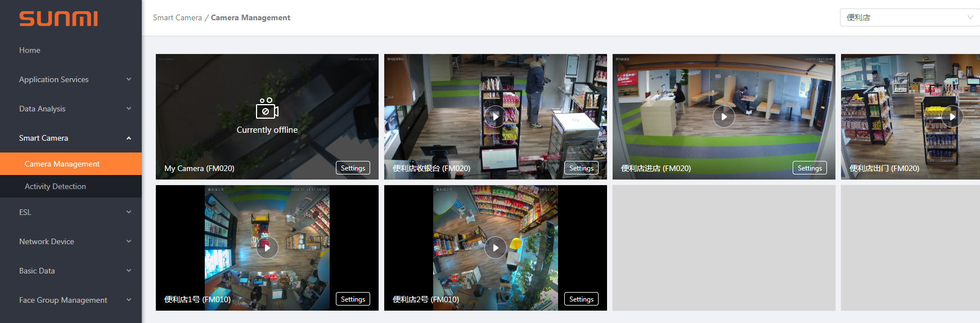Click the Smart Camera menu label

43,138
